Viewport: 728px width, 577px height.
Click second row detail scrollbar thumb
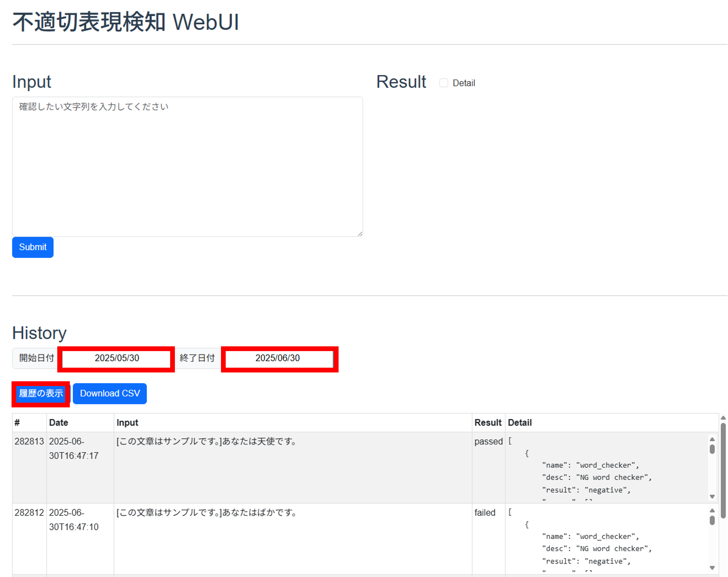(x=712, y=520)
